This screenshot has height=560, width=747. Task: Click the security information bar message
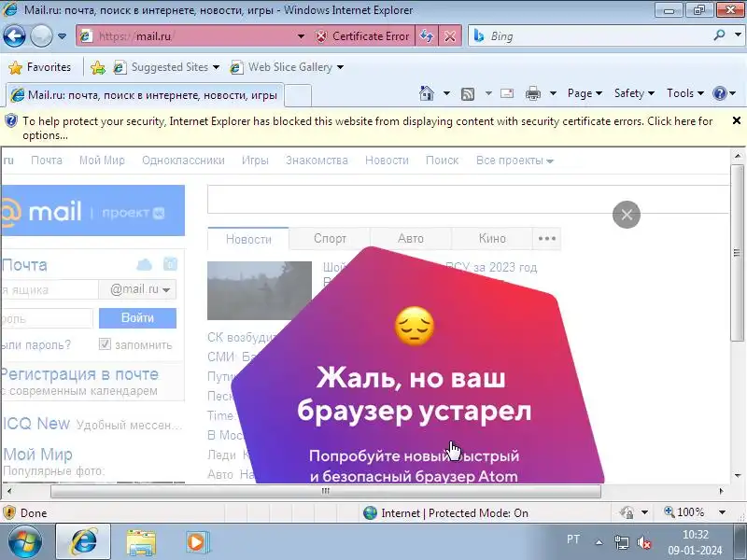click(x=367, y=128)
